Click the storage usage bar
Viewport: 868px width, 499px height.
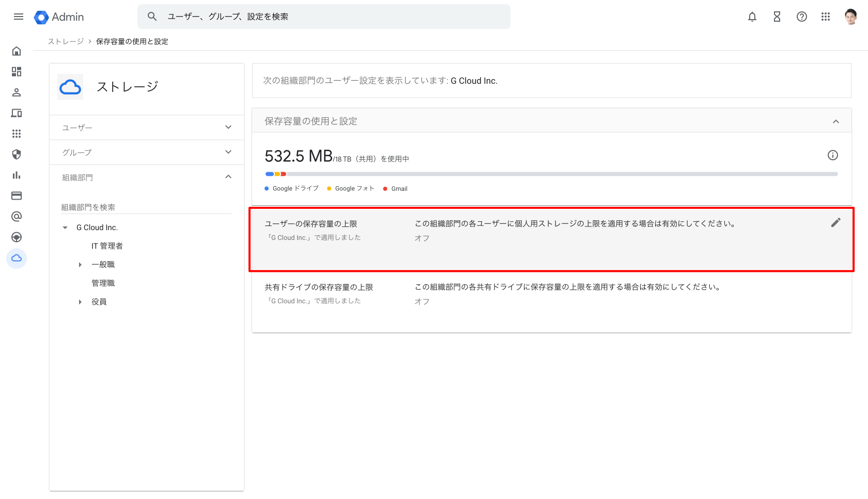551,174
